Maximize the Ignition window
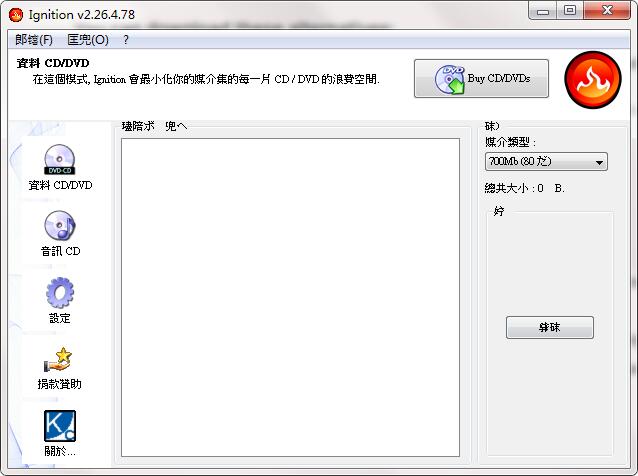Viewport: 638px width, 476px height. [570, 10]
